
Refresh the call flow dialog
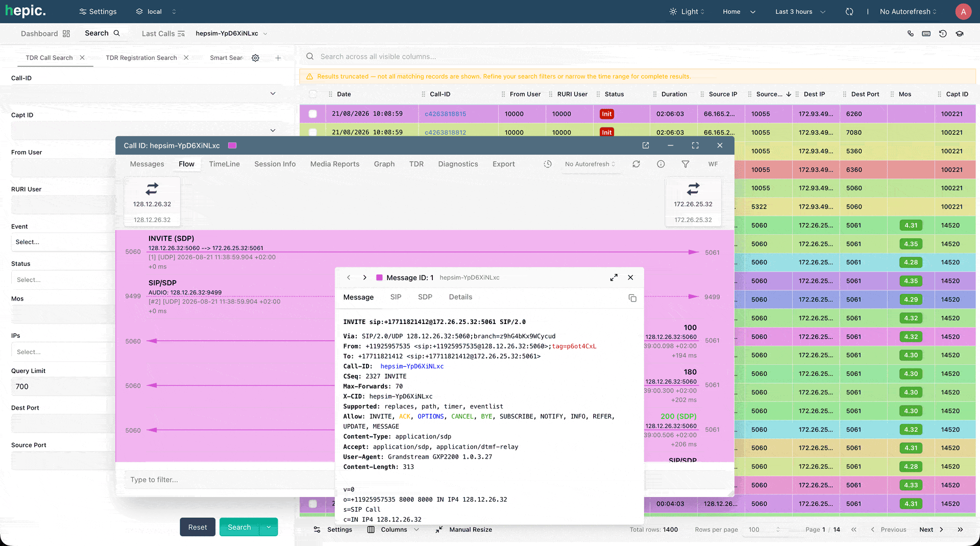tap(636, 164)
